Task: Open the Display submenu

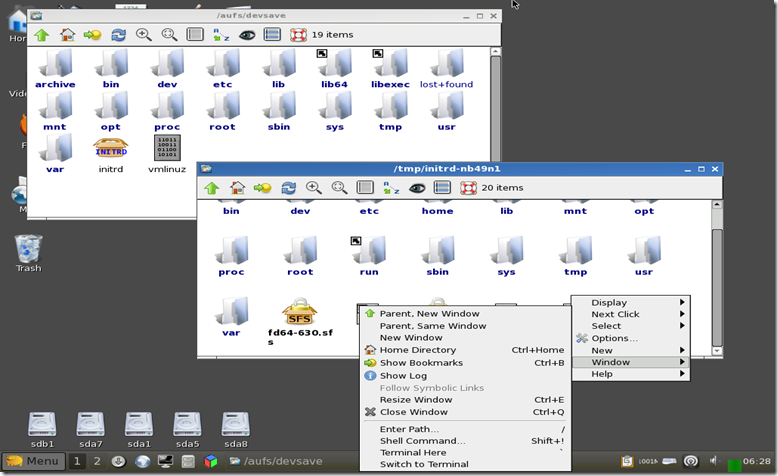Action: click(631, 302)
